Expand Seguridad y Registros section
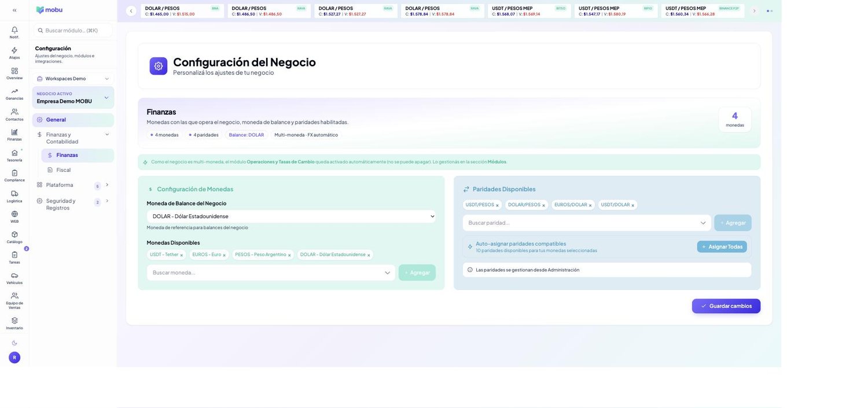The width and height of the screenshot is (868, 408). [107, 201]
